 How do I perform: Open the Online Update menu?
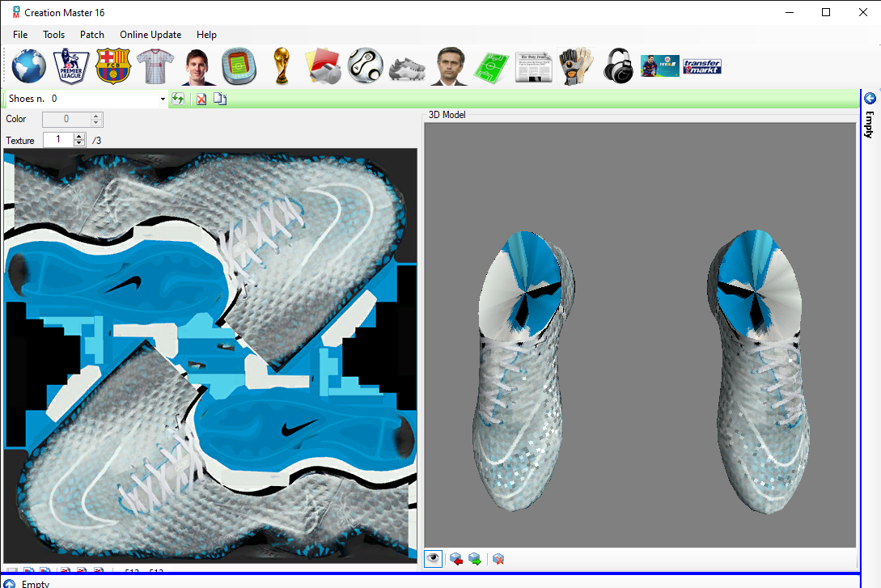click(150, 35)
